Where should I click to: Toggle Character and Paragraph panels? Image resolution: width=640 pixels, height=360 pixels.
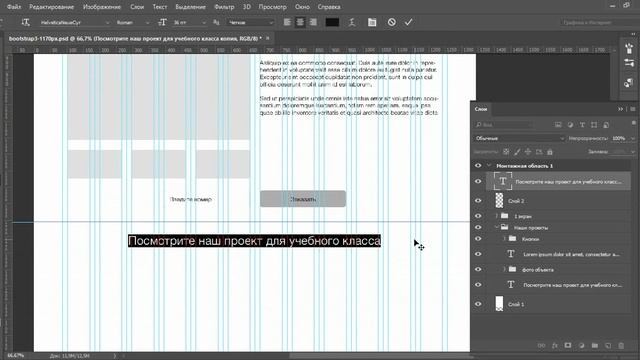(372, 22)
